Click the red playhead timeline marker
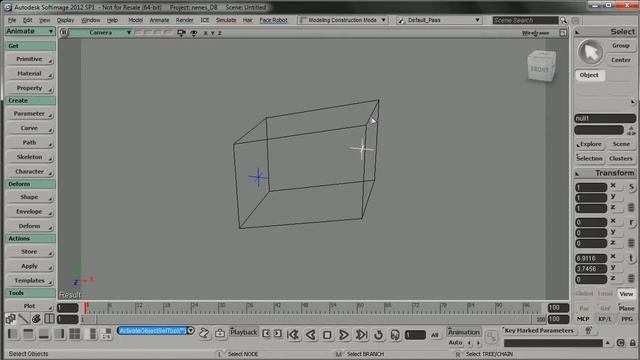Image resolution: width=640 pixels, height=360 pixels. tap(86, 308)
